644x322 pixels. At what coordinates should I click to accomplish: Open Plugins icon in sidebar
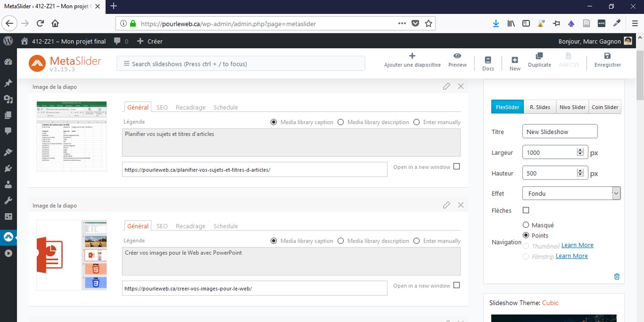point(8,168)
